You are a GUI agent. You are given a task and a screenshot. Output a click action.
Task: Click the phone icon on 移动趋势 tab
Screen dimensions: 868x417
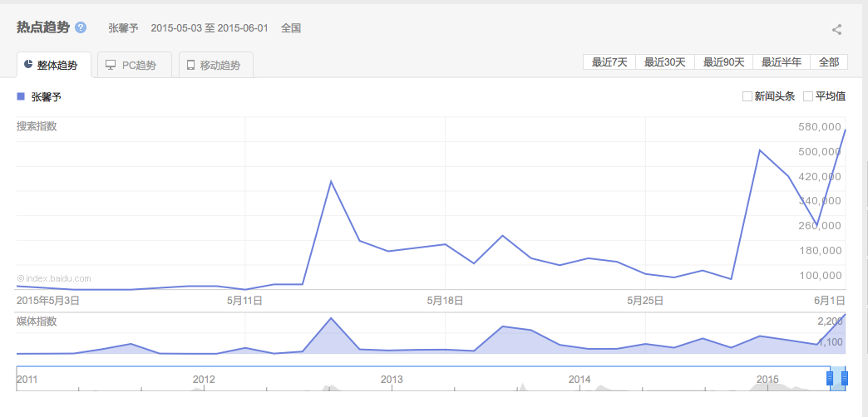point(190,65)
